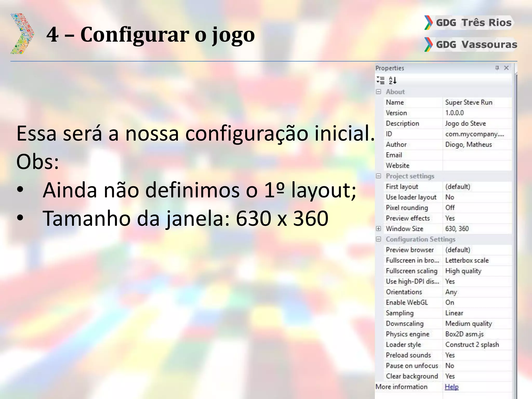Screen dimensions: 532x399
Task: Change Fullscreen in browser Letterbox scale value
Action: click(477, 260)
